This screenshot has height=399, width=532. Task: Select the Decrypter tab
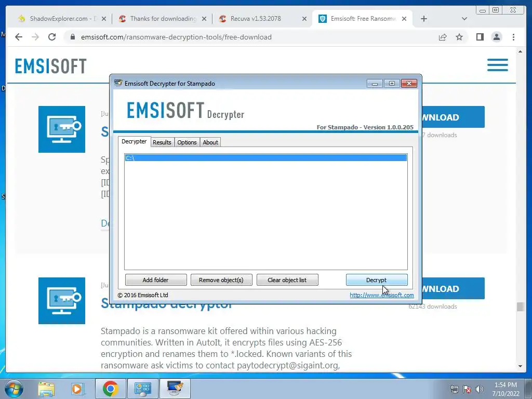(134, 141)
